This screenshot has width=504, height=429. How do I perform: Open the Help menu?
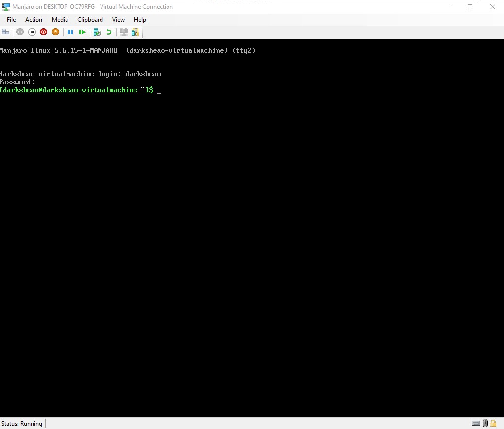[140, 20]
